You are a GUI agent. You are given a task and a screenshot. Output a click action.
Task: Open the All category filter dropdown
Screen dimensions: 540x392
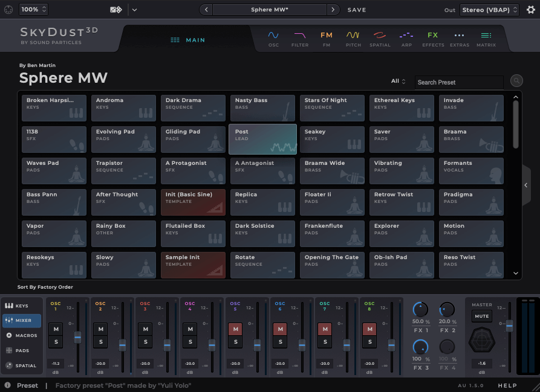tap(398, 81)
